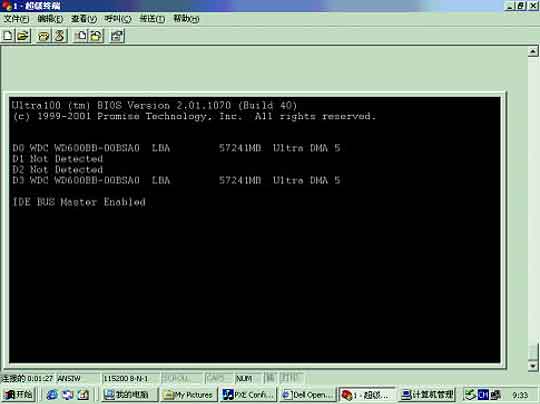
Task: Switch to Dell Open... taskbar window
Action: click(308, 395)
